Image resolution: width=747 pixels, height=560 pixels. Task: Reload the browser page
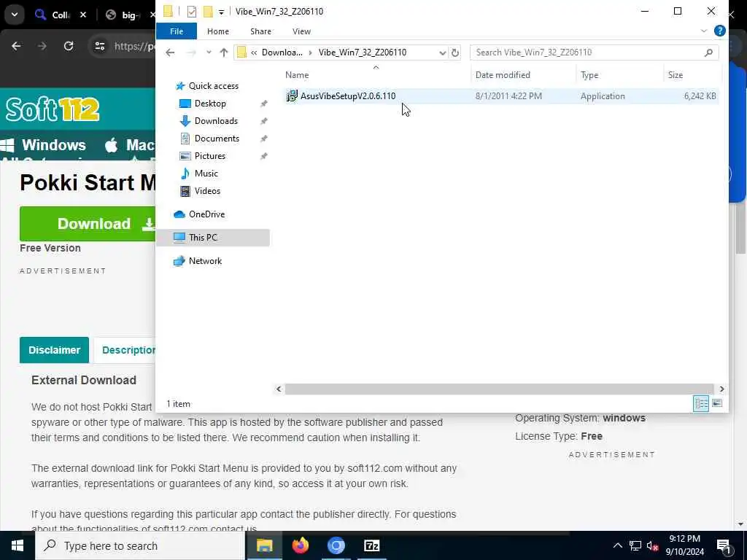click(x=69, y=46)
